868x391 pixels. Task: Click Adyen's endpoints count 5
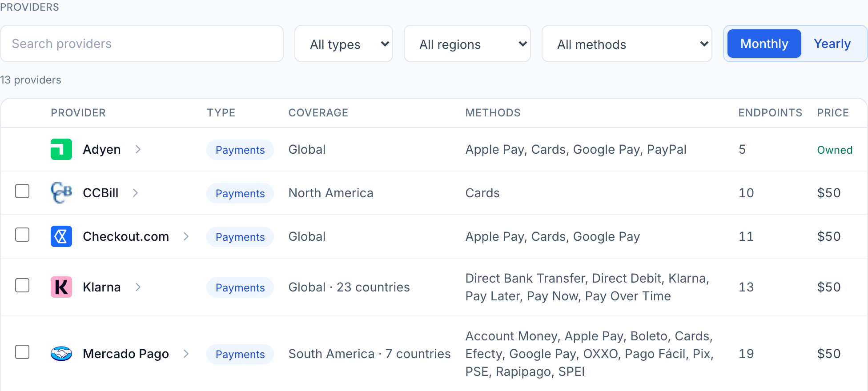pos(742,149)
